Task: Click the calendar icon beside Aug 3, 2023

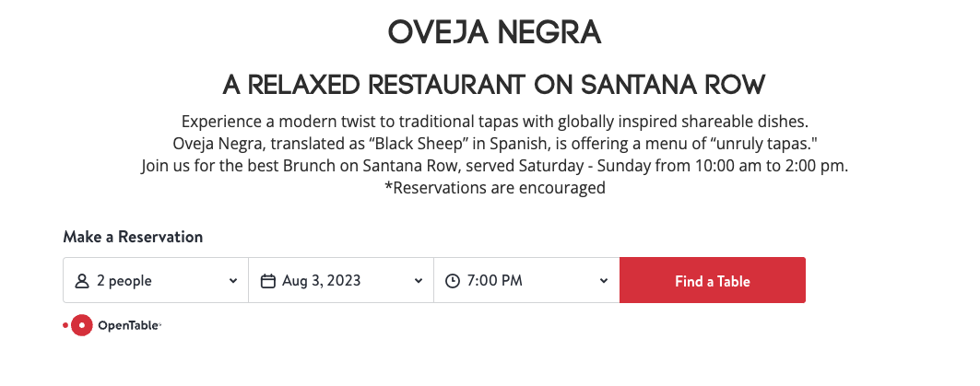Action: 268,281
